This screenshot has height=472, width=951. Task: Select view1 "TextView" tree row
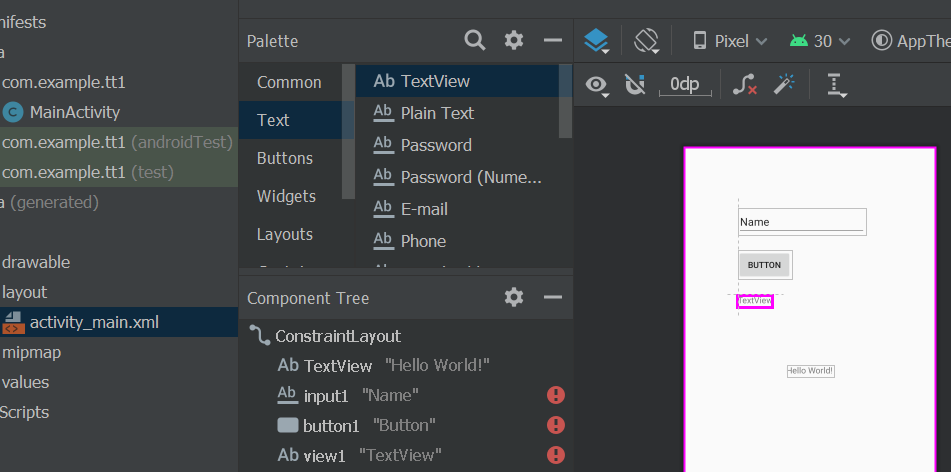point(406,455)
